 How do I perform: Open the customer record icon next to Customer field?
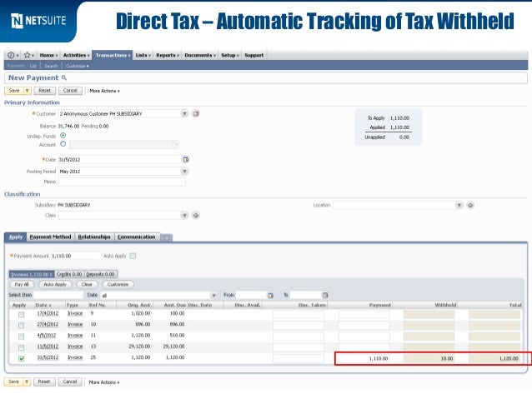click(x=196, y=113)
